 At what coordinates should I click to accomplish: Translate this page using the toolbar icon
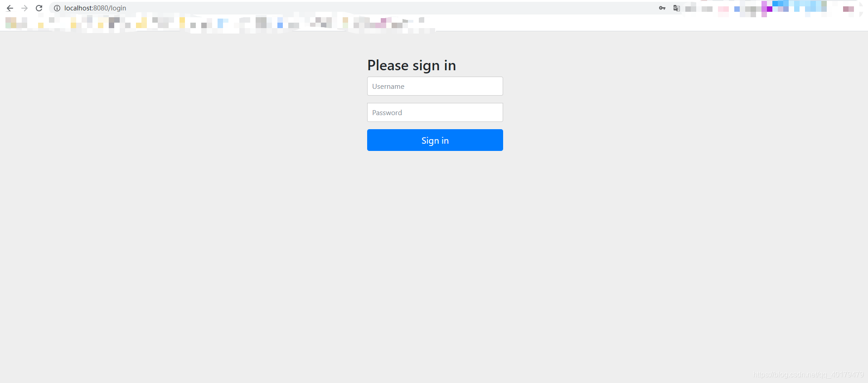[x=677, y=8]
